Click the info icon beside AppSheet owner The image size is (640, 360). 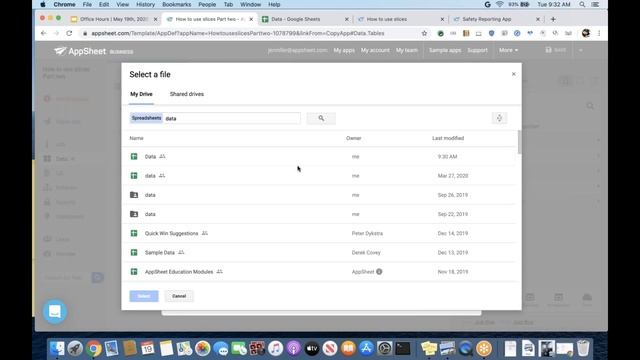click(379, 271)
